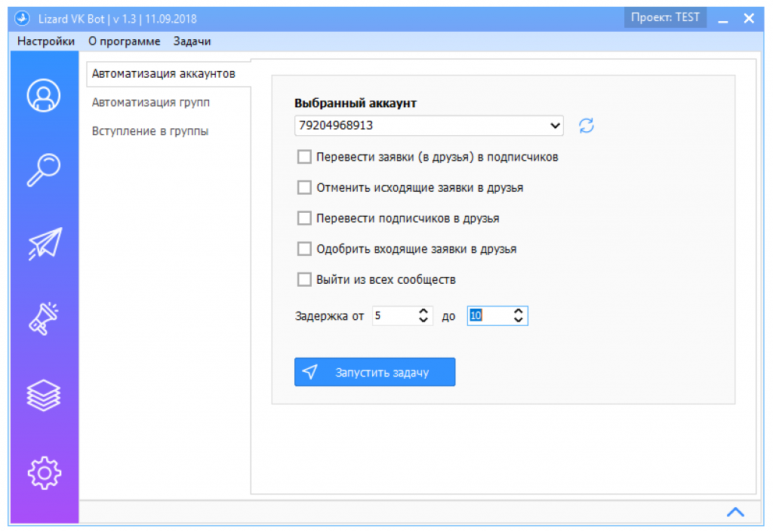
Task: Expand the bottom panel with the up chevron
Action: click(735, 512)
